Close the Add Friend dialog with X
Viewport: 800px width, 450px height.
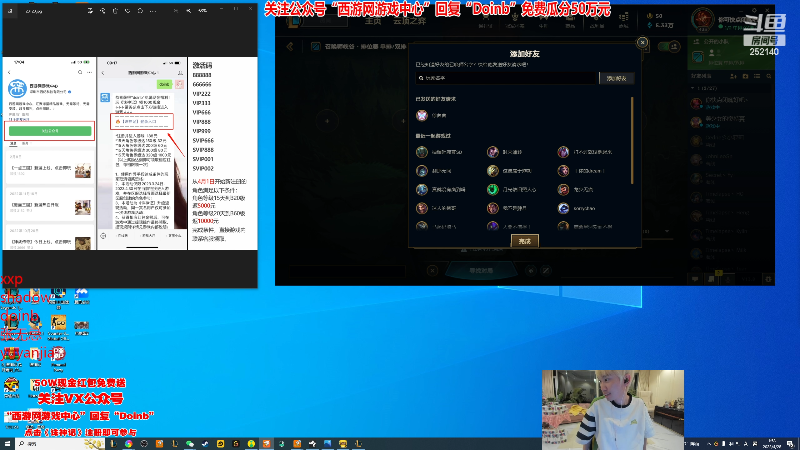coord(642,42)
